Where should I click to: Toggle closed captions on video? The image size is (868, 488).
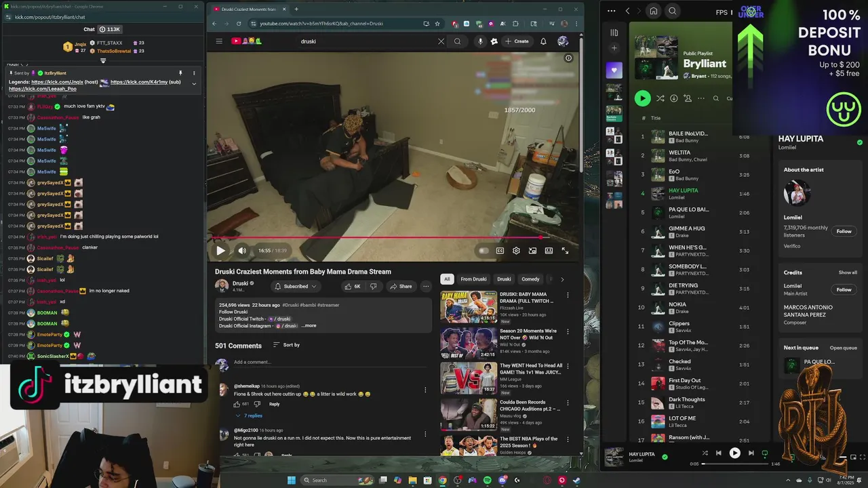(500, 251)
